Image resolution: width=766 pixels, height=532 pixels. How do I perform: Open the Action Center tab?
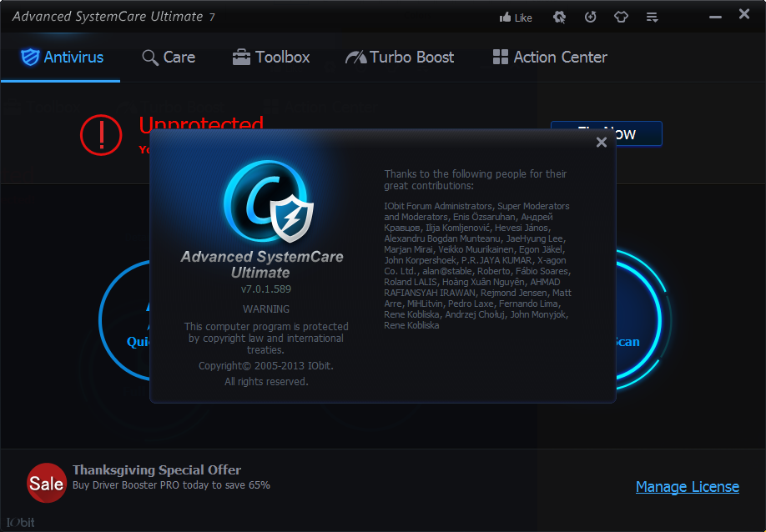click(550, 57)
